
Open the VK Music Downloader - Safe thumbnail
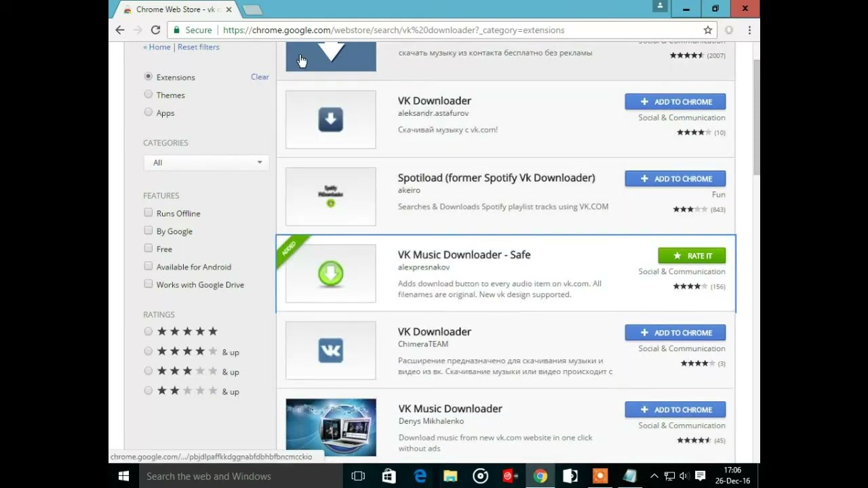[331, 274]
